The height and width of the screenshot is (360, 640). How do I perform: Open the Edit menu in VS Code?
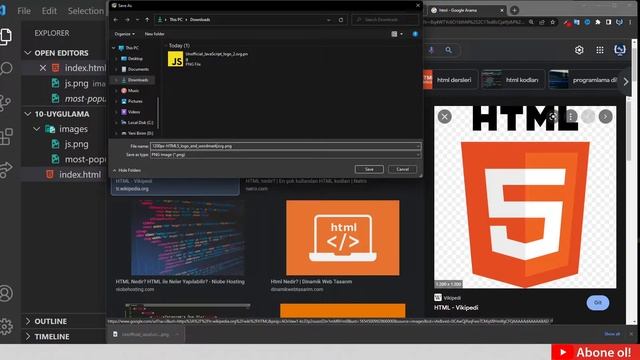tap(49, 11)
